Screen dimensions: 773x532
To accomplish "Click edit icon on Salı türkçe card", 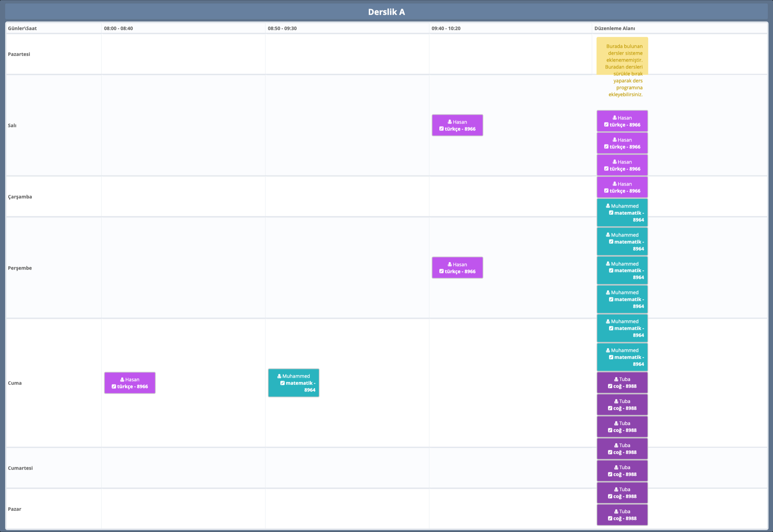I will (x=441, y=129).
